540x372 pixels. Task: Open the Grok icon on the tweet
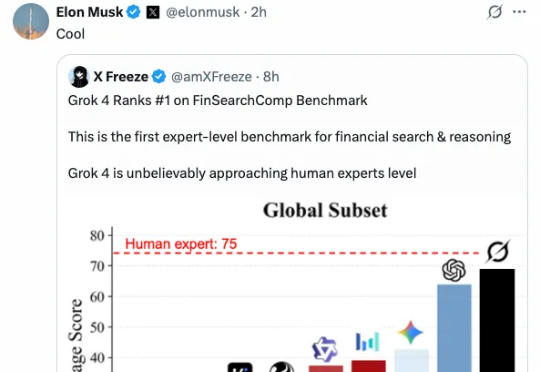coord(495,12)
